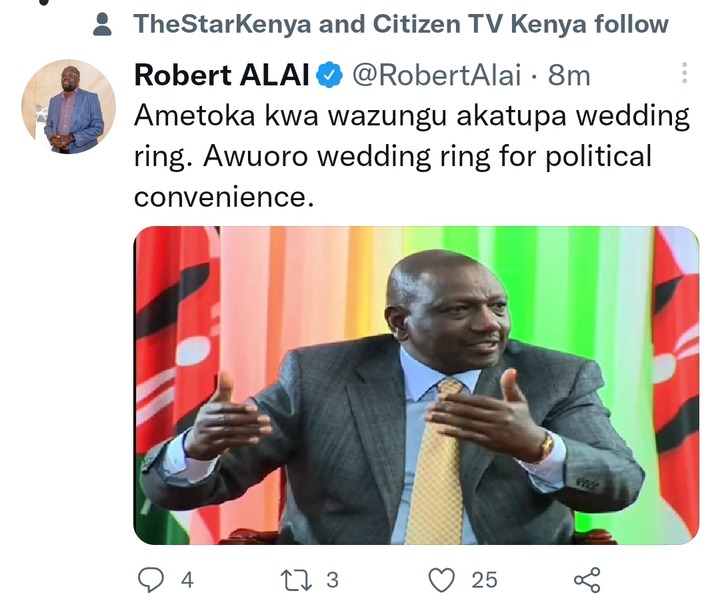Retweet Robert ALAI's post
Screen dimensions: 720x609
(x=297, y=580)
